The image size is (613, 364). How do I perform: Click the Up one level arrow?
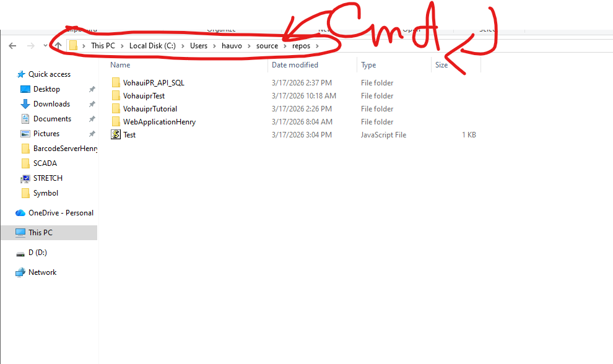point(58,46)
